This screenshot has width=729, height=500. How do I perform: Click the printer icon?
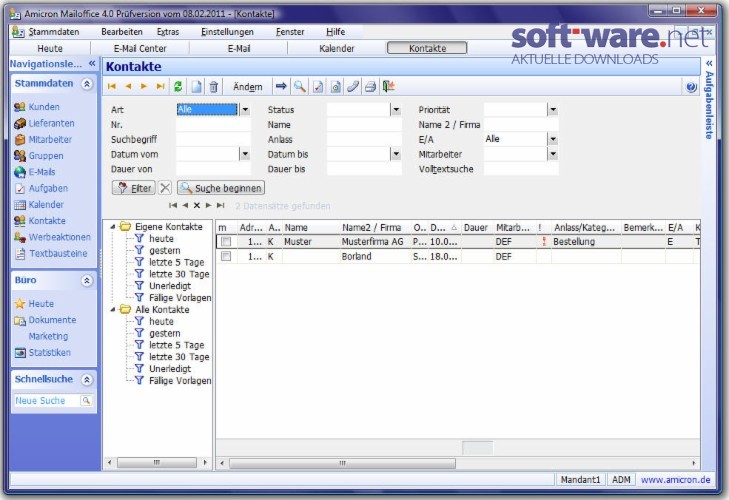pos(371,87)
